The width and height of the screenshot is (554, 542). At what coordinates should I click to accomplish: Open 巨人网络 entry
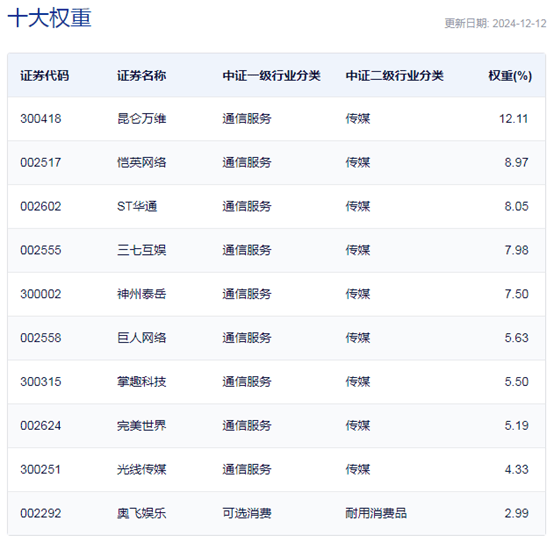pyautogui.click(x=142, y=338)
